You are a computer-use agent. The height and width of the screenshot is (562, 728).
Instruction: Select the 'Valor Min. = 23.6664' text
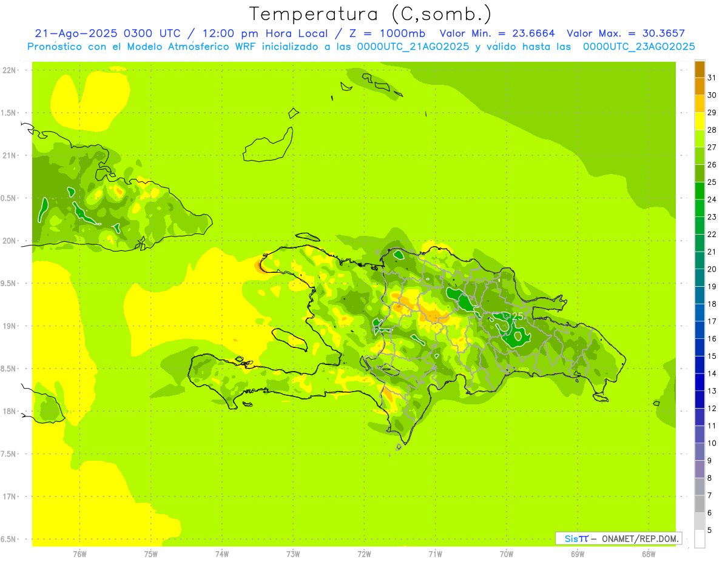(x=497, y=33)
